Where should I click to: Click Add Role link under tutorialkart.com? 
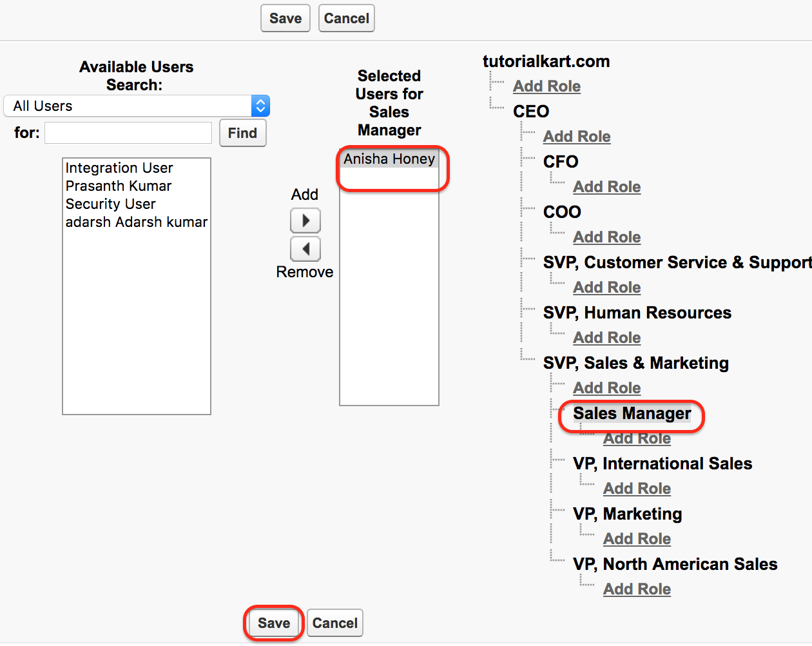(x=546, y=86)
